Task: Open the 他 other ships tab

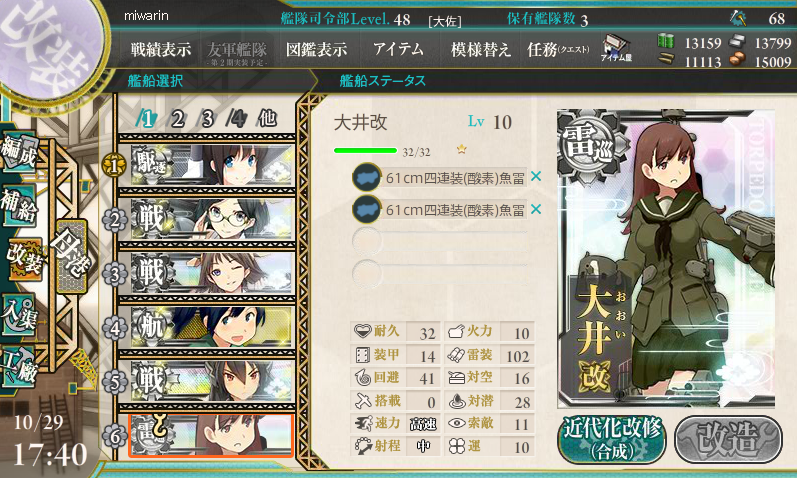Action: point(267,118)
